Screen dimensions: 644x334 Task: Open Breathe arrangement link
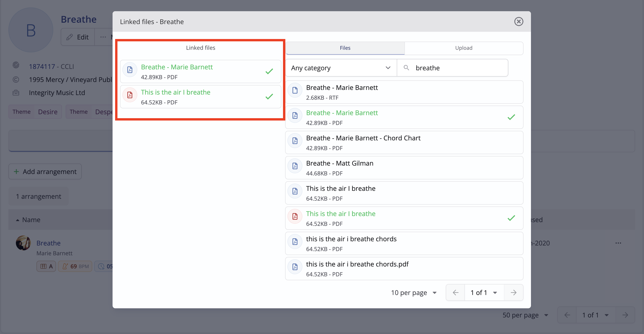49,243
